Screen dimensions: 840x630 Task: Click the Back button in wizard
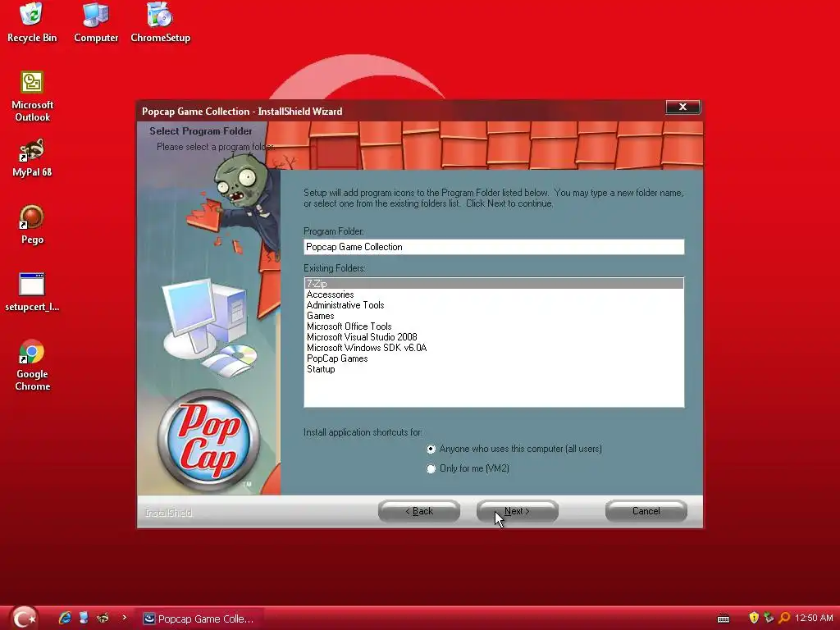click(419, 511)
